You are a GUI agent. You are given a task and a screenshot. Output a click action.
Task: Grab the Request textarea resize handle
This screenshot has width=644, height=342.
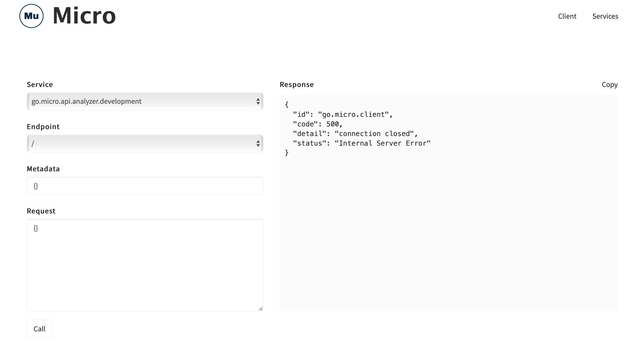point(261,309)
